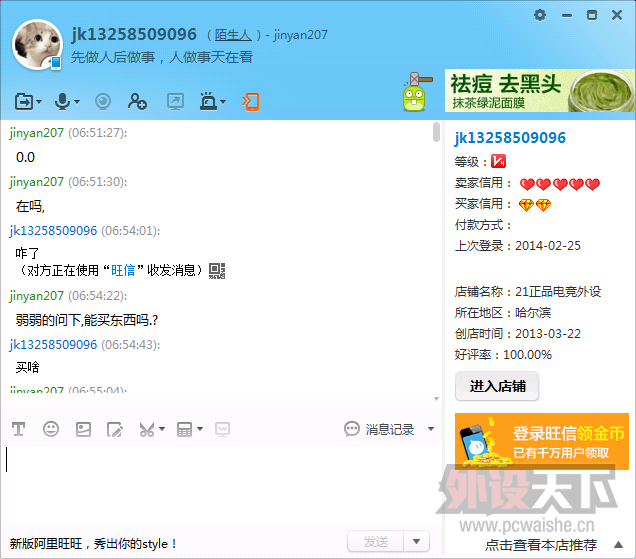Expand the send file dropdown arrow
The width and height of the screenshot is (636, 559).
[x=39, y=101]
